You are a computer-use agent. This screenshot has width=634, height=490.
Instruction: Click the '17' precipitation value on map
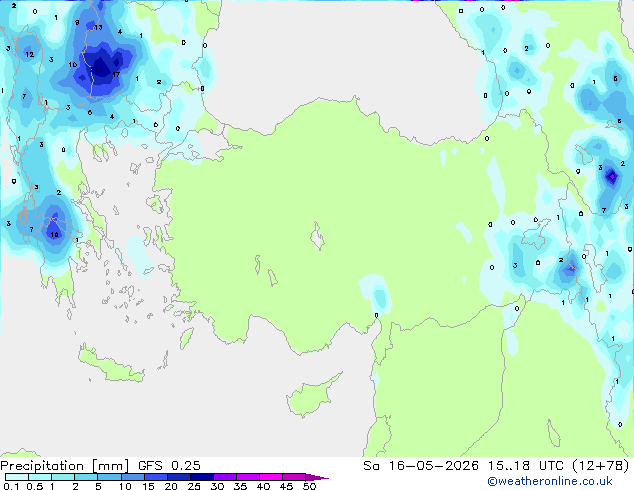[116, 74]
